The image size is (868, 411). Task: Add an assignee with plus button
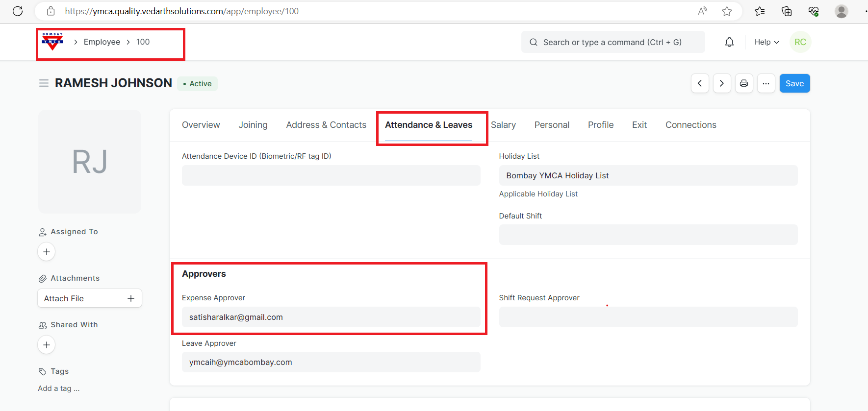[47, 252]
